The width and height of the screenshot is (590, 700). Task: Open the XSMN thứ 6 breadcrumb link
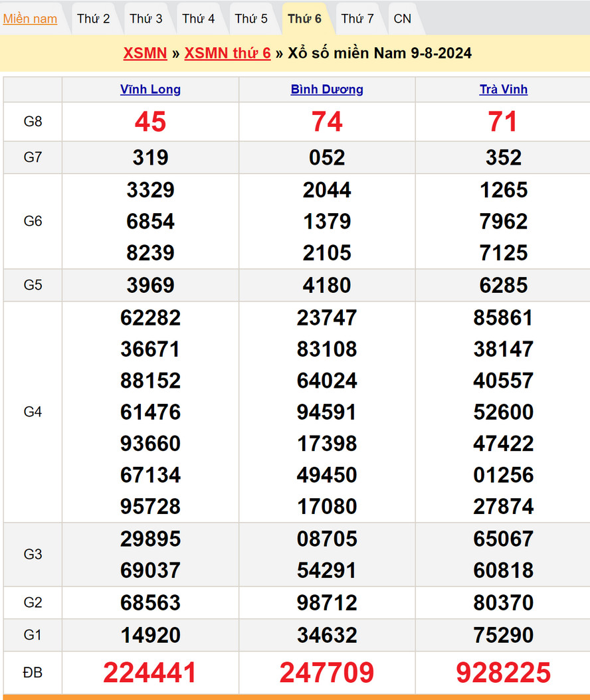227,53
